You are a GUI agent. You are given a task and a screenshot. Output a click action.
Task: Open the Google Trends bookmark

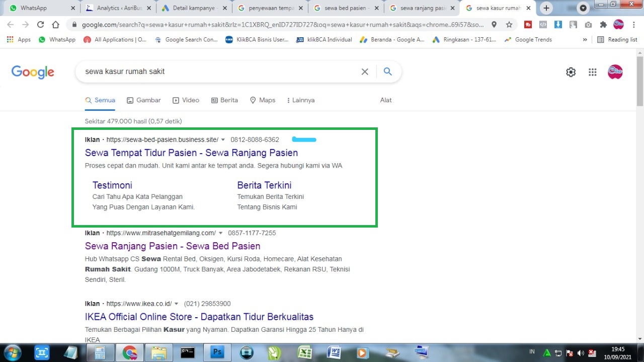[x=528, y=39]
